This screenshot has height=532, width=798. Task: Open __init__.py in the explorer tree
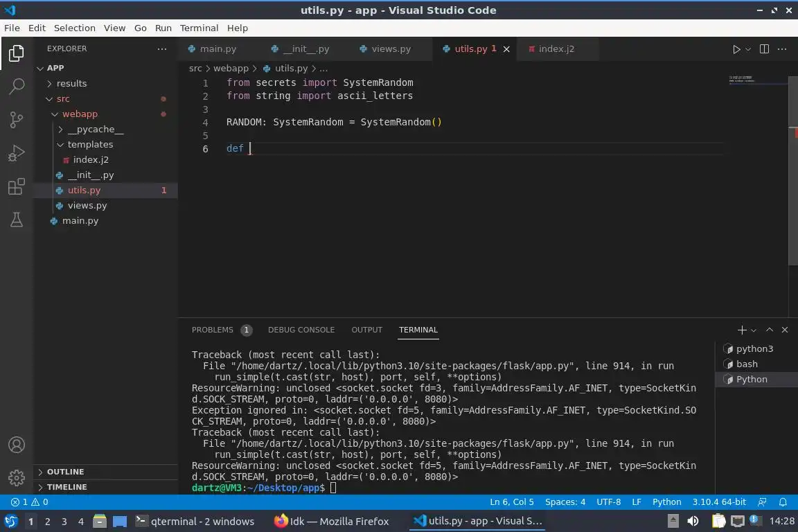tap(106, 175)
